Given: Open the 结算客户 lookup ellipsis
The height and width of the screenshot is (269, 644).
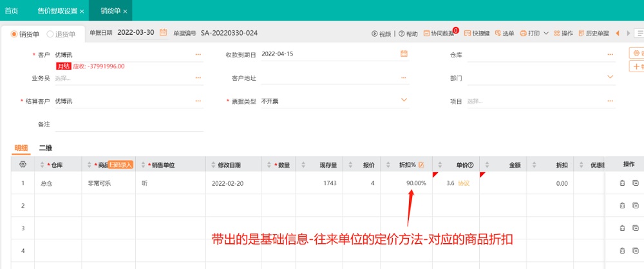Looking at the screenshot, I should [x=198, y=101].
